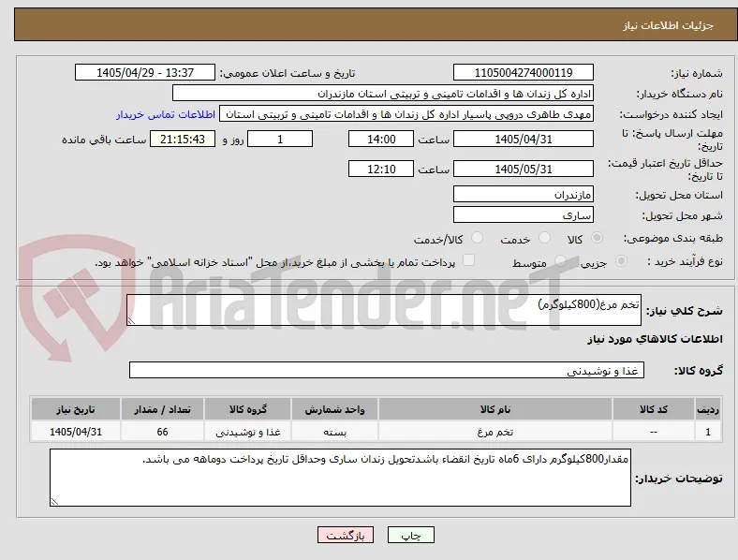Select the جزیی purchase type radio

coord(621,260)
